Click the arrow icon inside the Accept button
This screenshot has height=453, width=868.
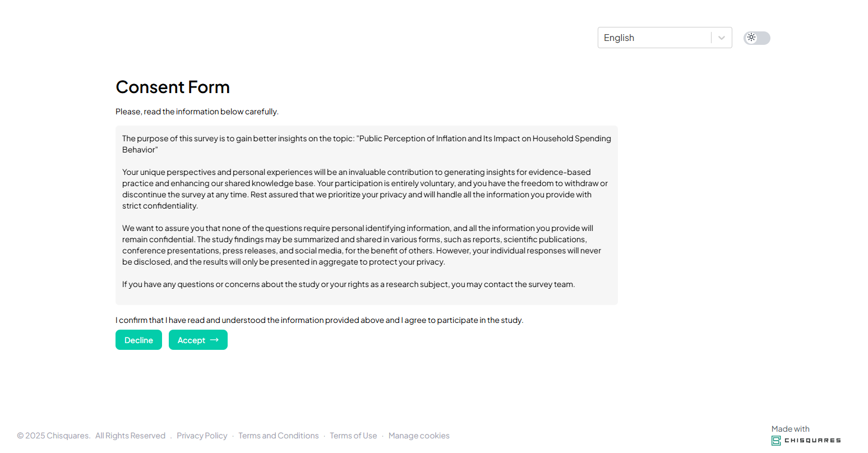click(214, 340)
